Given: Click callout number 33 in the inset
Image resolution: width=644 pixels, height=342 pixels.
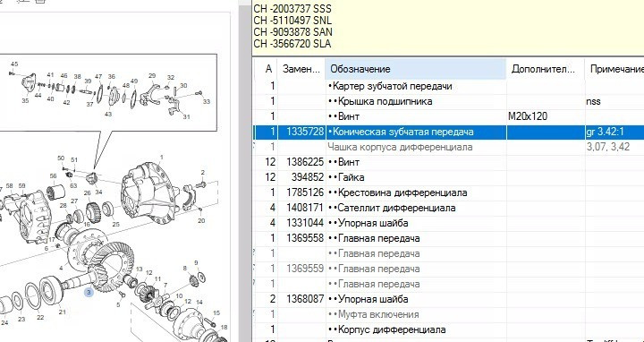Looking at the screenshot, I should [x=207, y=101].
